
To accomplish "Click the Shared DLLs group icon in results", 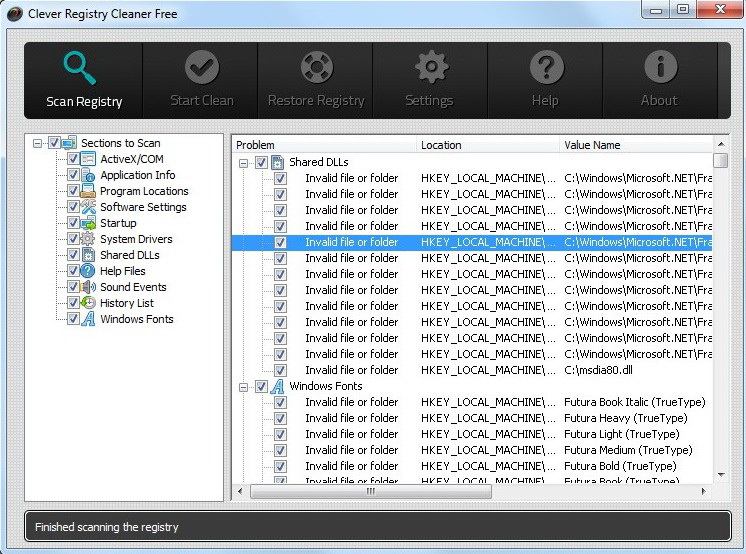I will click(x=277, y=162).
